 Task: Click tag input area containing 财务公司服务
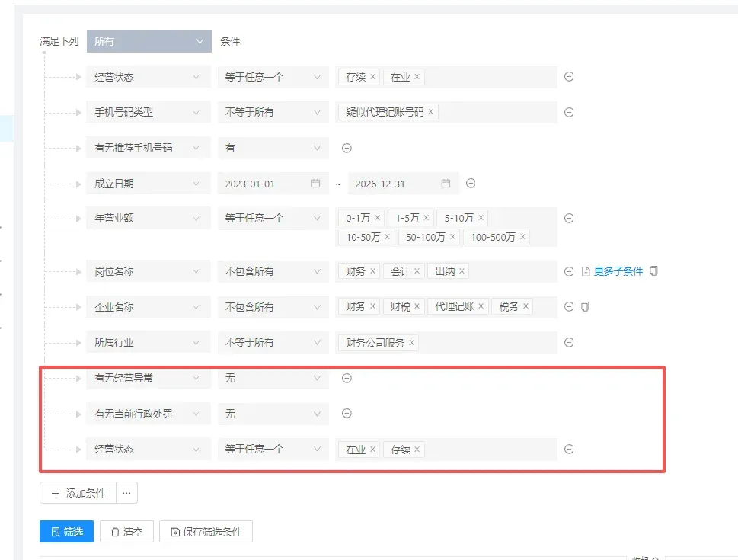[446, 342]
